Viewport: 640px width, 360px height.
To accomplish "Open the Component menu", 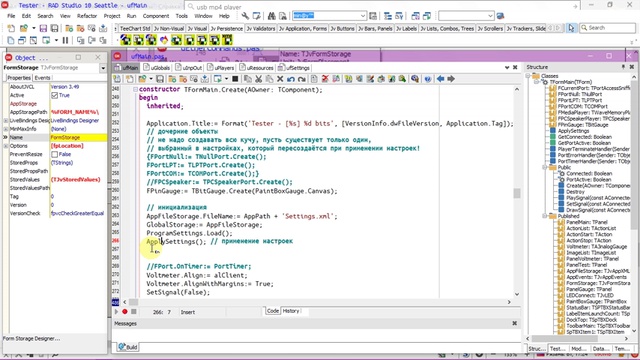I will (x=156, y=16).
